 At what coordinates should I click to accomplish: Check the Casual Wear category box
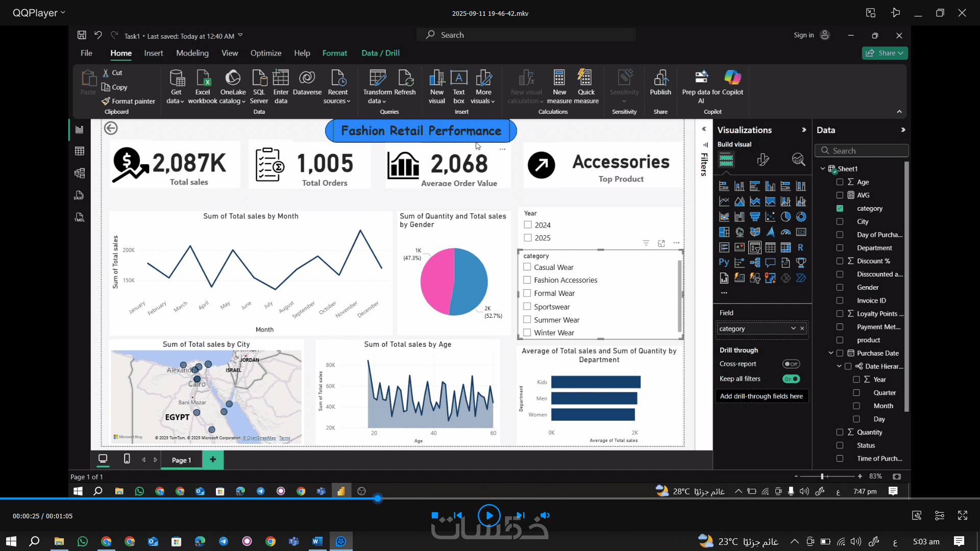tap(527, 267)
